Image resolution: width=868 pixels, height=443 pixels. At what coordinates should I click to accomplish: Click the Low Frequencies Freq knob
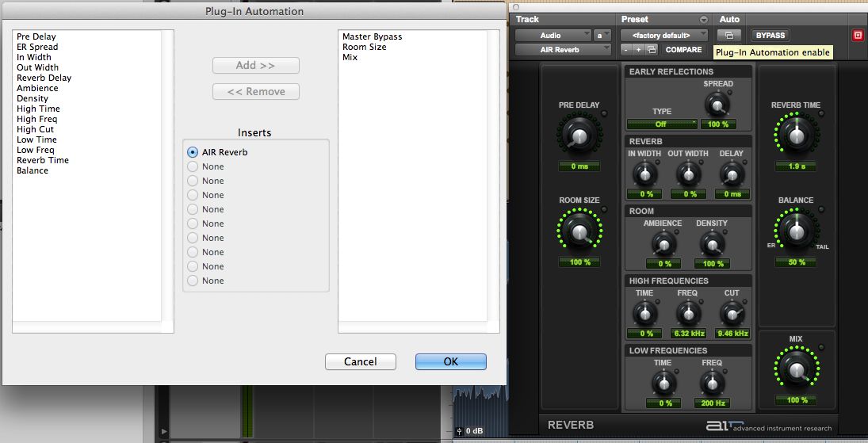tap(712, 384)
